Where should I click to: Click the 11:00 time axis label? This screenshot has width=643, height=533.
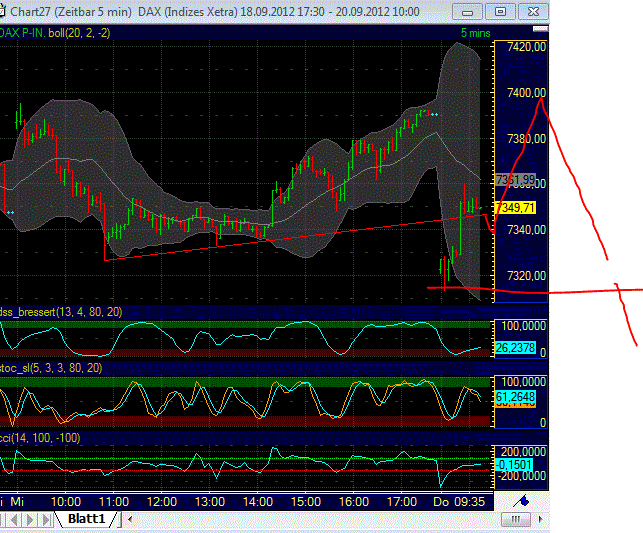(x=114, y=502)
